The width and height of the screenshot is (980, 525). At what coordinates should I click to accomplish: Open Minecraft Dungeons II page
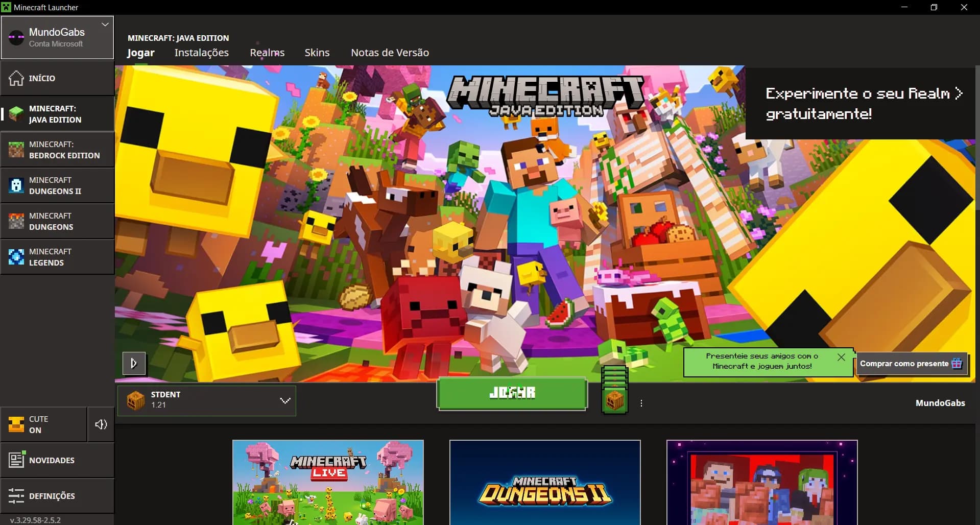coord(57,185)
